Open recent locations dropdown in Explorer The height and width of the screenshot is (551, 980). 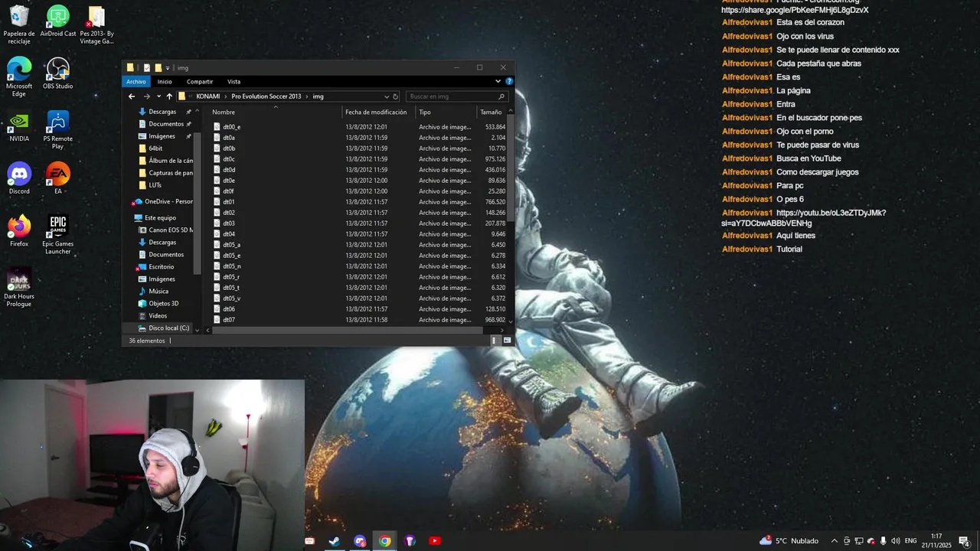[158, 96]
